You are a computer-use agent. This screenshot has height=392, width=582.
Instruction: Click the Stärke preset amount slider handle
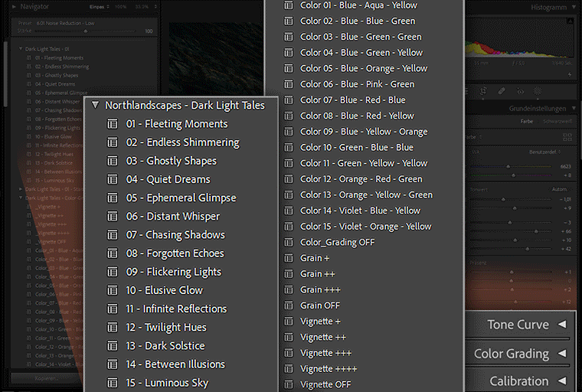[86, 31]
